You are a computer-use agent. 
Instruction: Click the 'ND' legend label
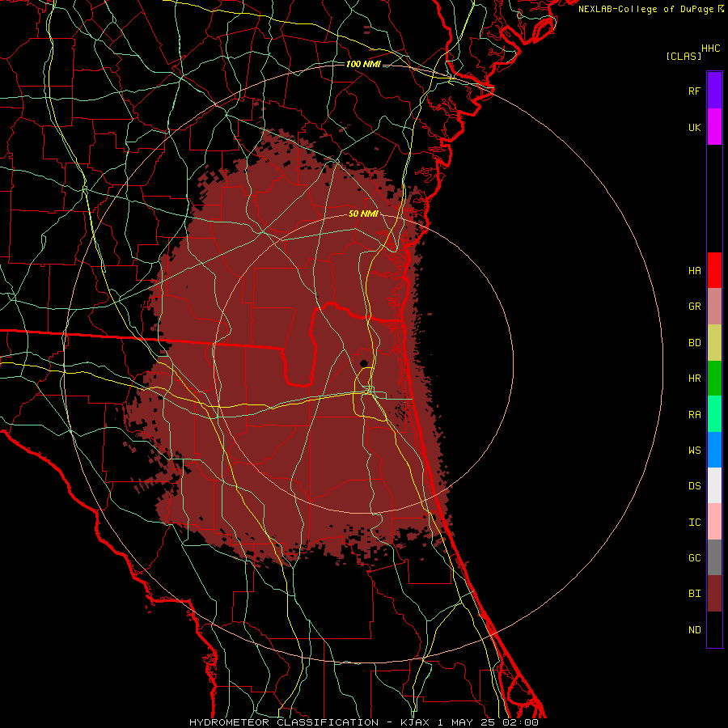coord(694,630)
